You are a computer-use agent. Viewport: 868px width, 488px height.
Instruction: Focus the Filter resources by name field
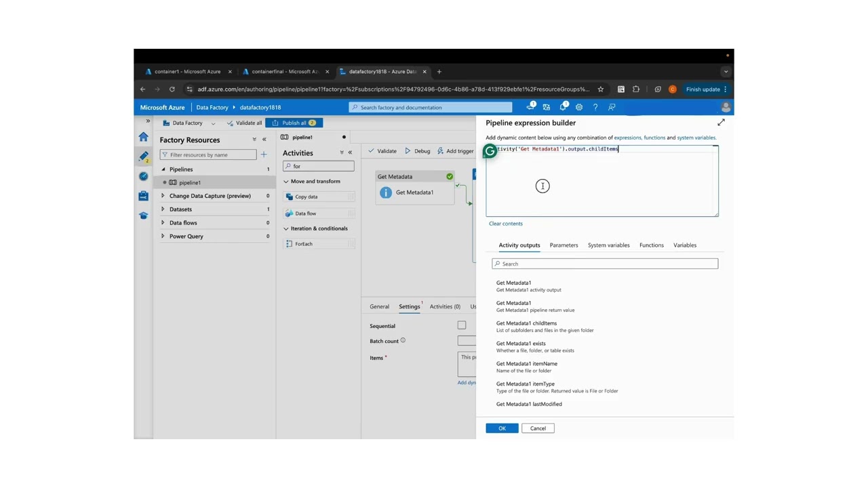pyautogui.click(x=208, y=155)
